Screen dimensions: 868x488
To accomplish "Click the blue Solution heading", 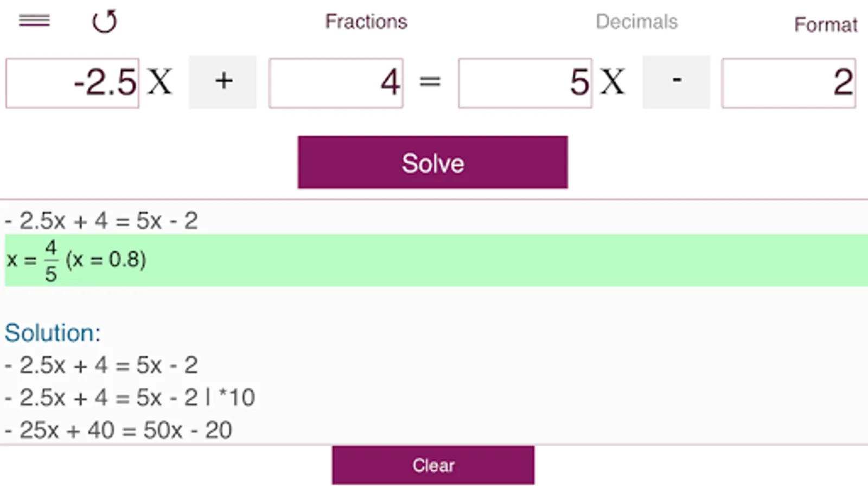I will coord(53,333).
